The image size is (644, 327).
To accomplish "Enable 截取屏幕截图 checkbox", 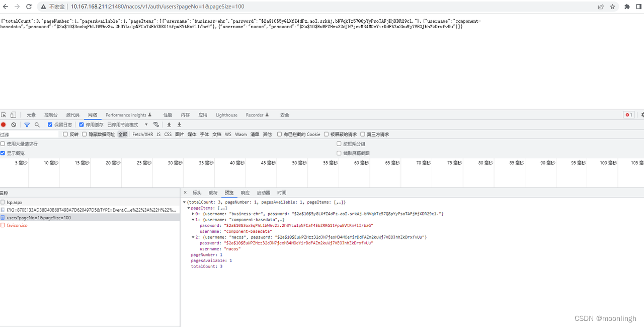I will (339, 153).
